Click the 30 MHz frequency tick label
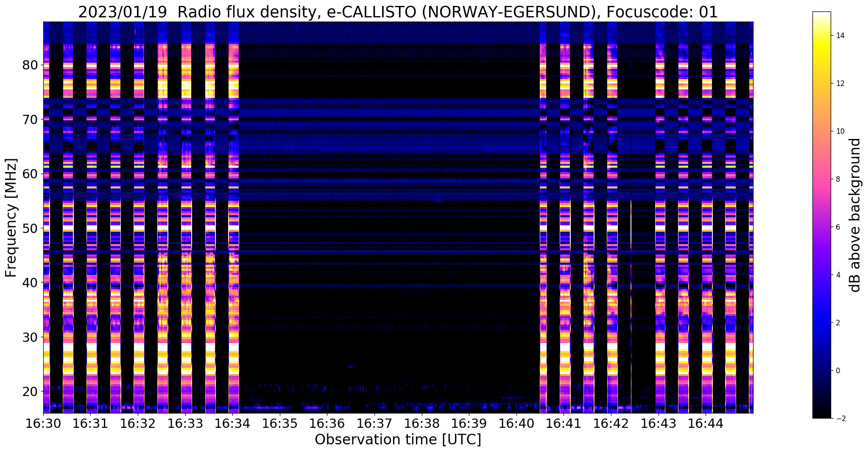This screenshot has height=452, width=868. click(30, 337)
